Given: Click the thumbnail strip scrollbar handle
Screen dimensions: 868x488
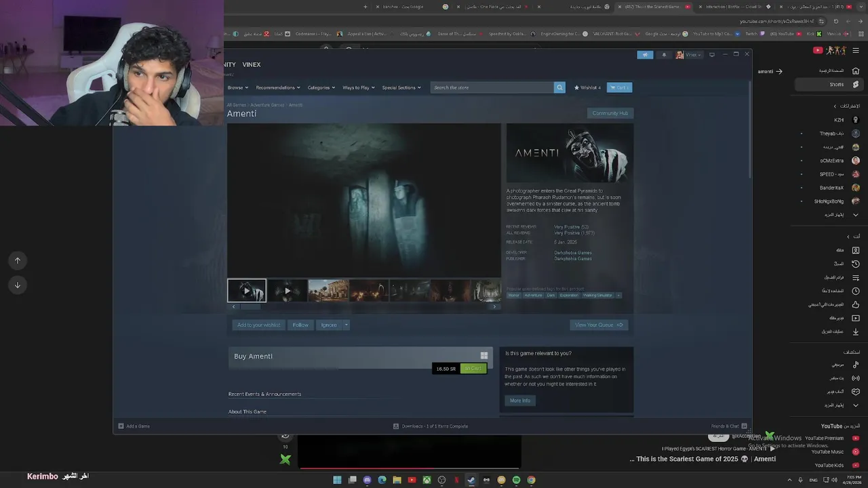Looking at the screenshot, I should (x=250, y=306).
